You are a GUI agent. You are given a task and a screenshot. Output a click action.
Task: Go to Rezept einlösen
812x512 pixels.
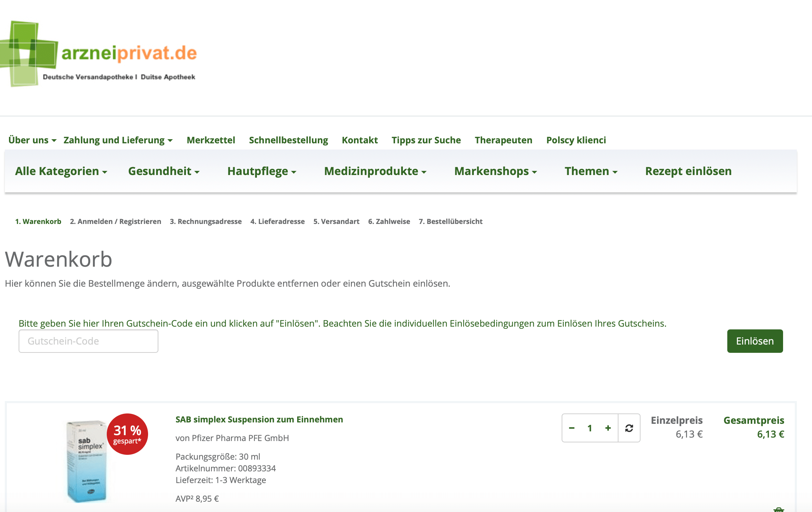tap(688, 171)
